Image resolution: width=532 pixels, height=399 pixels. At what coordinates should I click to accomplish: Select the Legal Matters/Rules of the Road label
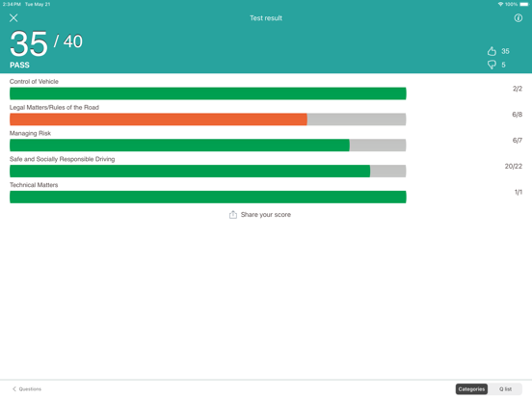tap(54, 107)
